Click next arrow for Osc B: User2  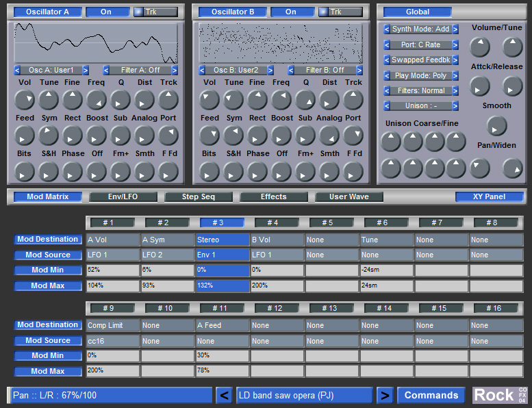(270, 71)
